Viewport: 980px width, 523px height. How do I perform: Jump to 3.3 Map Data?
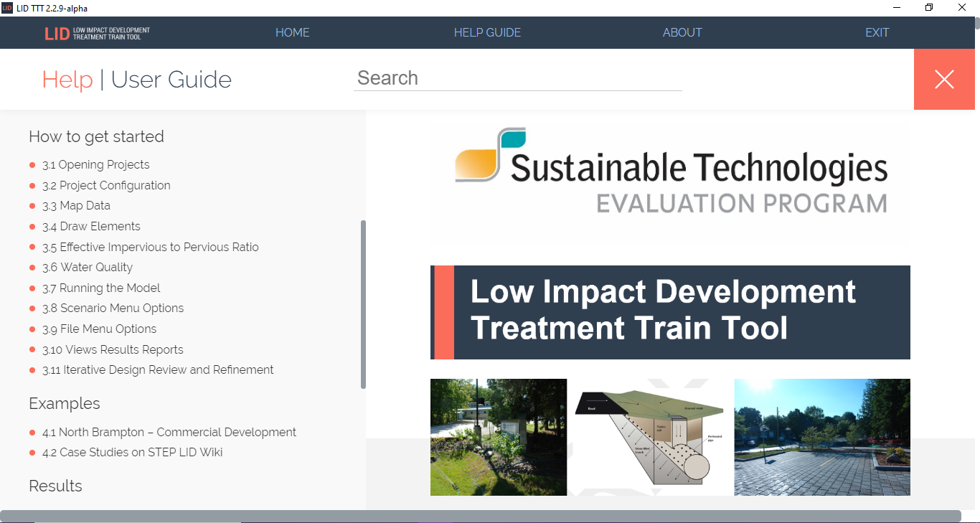(x=76, y=205)
